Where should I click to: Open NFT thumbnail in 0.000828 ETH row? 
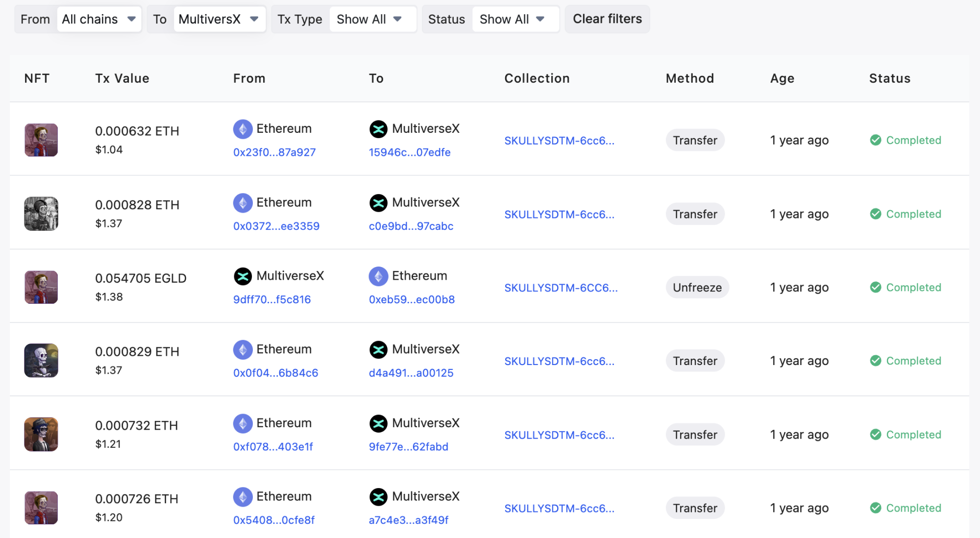41,214
